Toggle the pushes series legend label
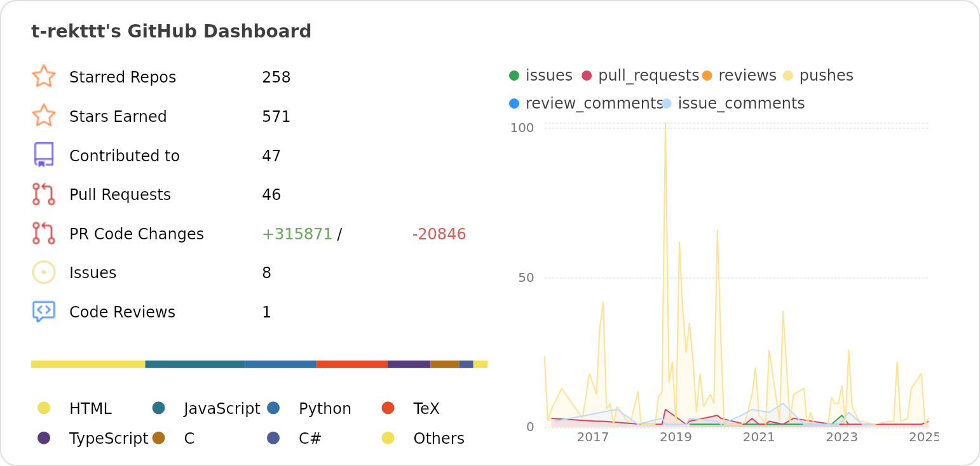 pos(826,76)
